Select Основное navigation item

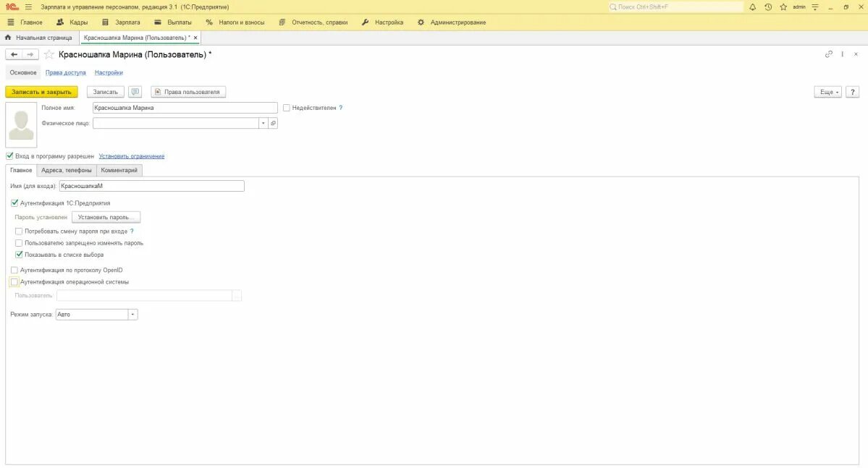[23, 72]
